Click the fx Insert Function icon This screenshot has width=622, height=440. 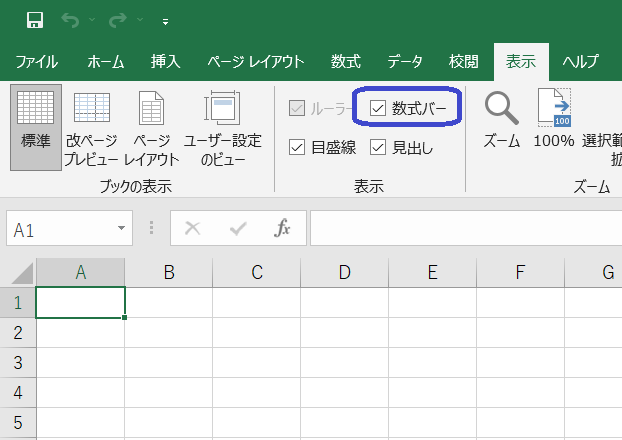tap(282, 228)
